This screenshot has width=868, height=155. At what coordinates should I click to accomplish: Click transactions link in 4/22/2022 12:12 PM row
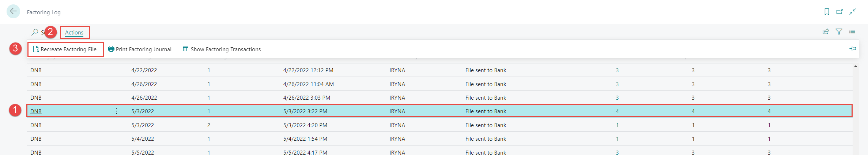(x=617, y=70)
